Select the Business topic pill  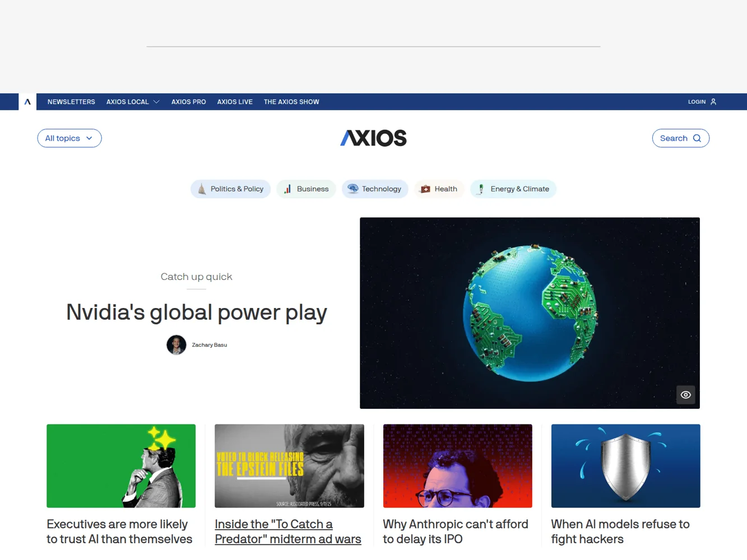click(306, 189)
